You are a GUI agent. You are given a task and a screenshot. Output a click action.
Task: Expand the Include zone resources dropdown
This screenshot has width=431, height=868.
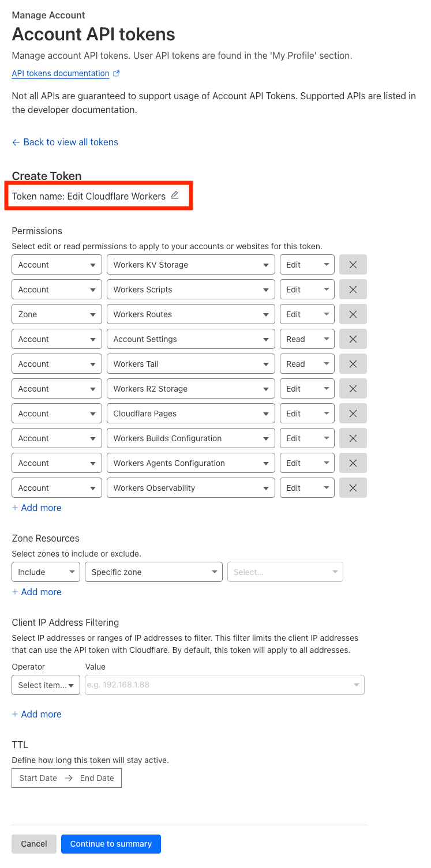click(x=46, y=572)
